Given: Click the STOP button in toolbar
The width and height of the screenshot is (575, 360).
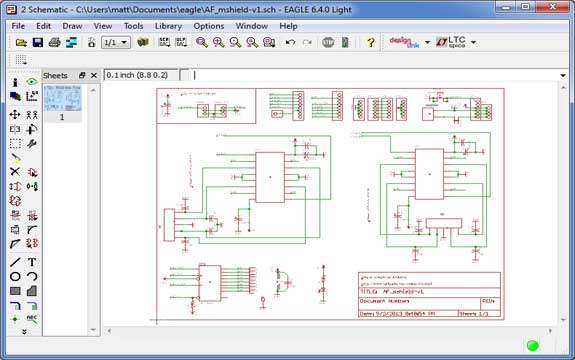Looking at the screenshot, I should pos(328,43).
